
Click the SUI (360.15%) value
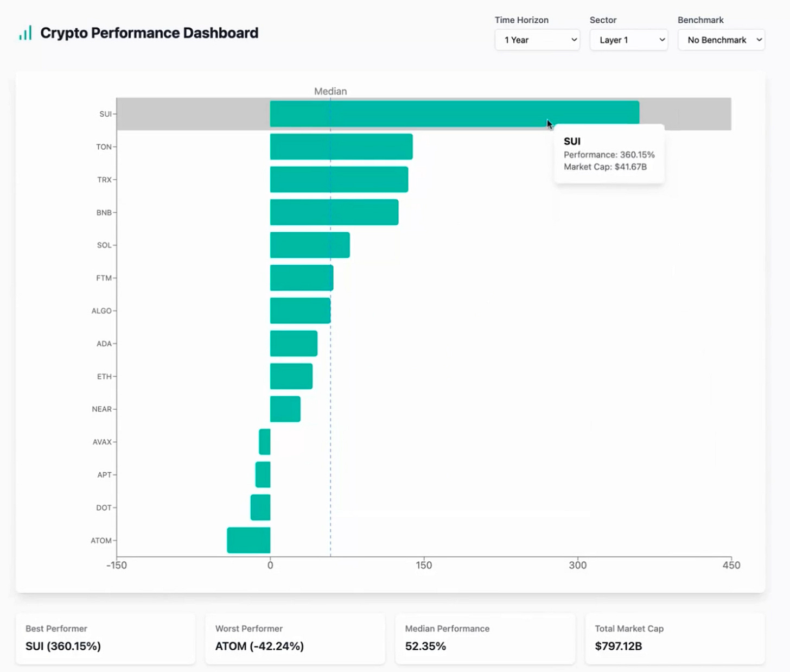pos(63,646)
